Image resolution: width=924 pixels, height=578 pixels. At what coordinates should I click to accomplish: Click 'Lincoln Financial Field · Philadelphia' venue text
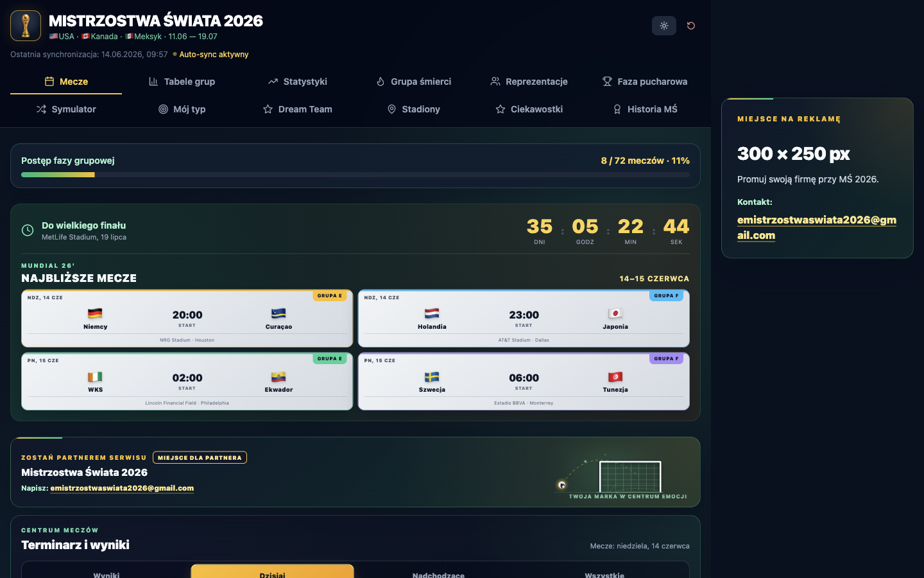[x=187, y=403]
